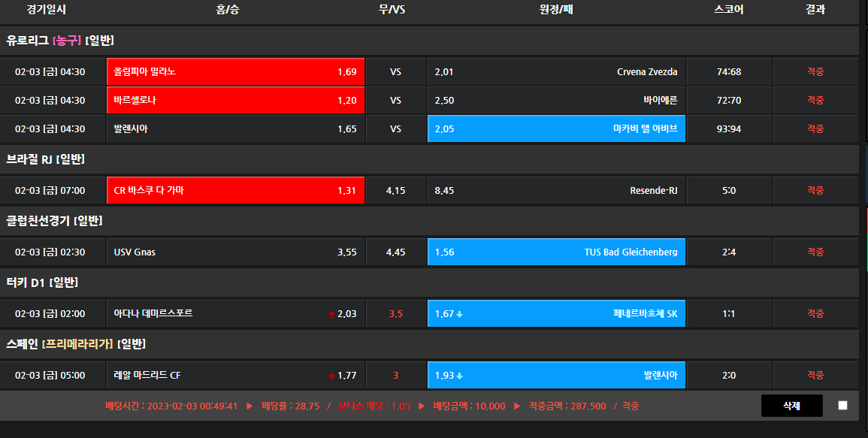This screenshot has width=868, height=438.
Task: Click the 페네르바흐체 SK blue cell
Action: click(556, 314)
